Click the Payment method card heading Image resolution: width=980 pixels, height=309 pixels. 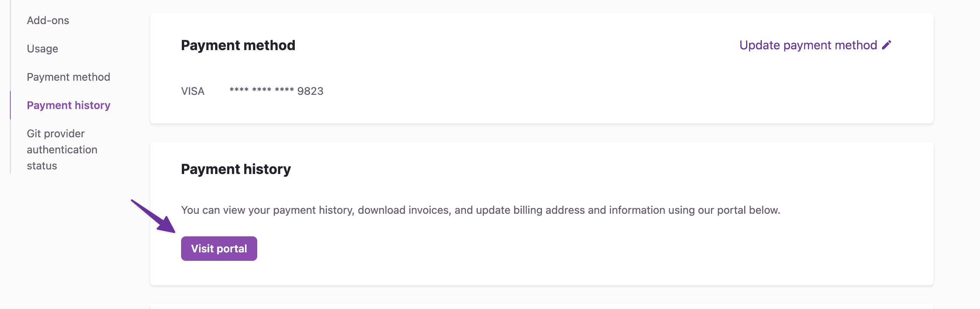point(238,45)
